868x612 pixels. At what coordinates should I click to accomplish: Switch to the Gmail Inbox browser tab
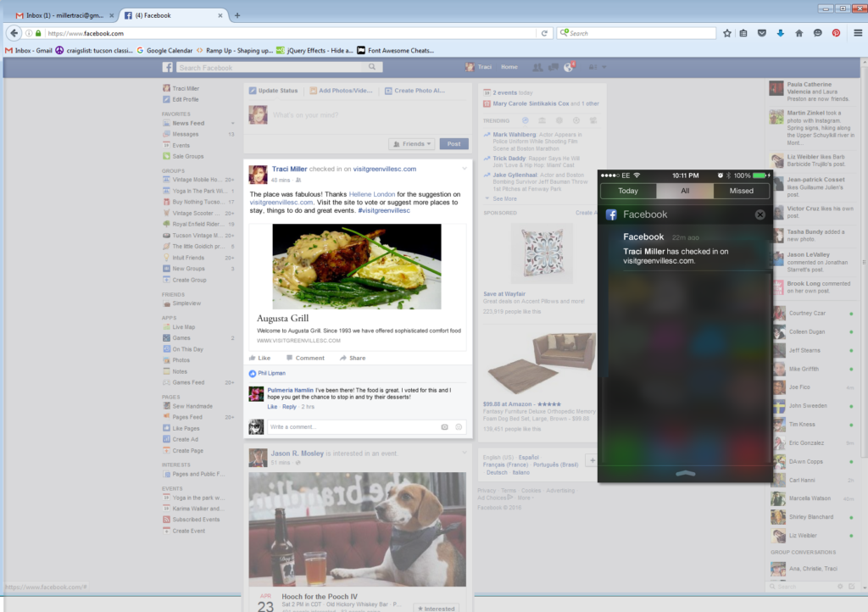click(59, 15)
